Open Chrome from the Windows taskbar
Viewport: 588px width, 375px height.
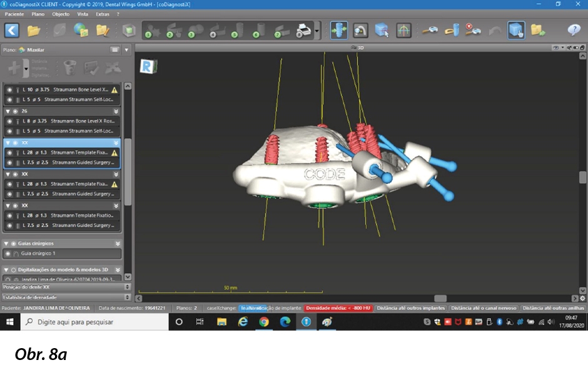click(x=263, y=322)
